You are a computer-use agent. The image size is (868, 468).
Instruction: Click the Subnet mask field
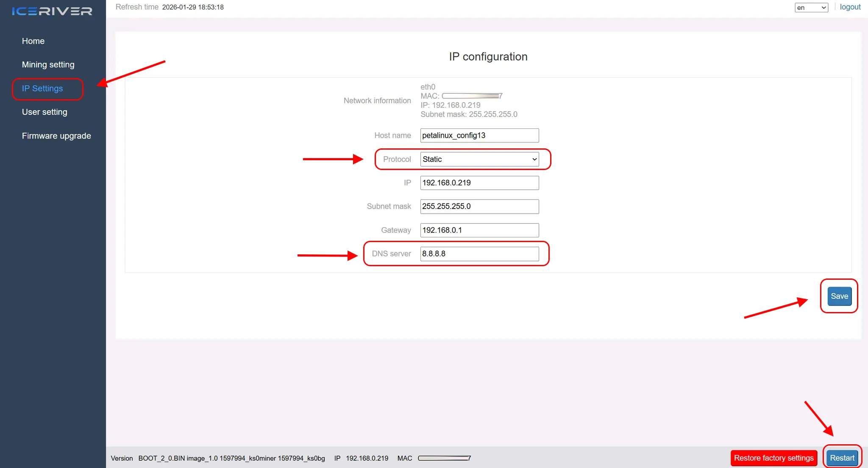pos(479,206)
